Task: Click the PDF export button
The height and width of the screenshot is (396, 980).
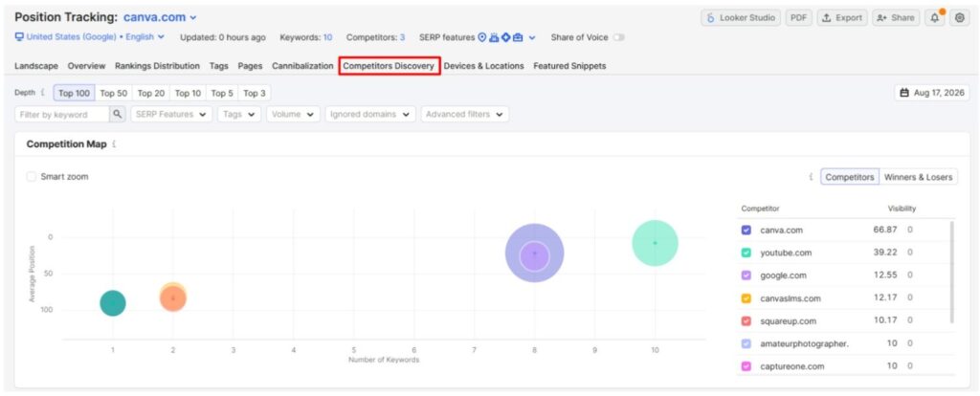Action: pos(798,18)
